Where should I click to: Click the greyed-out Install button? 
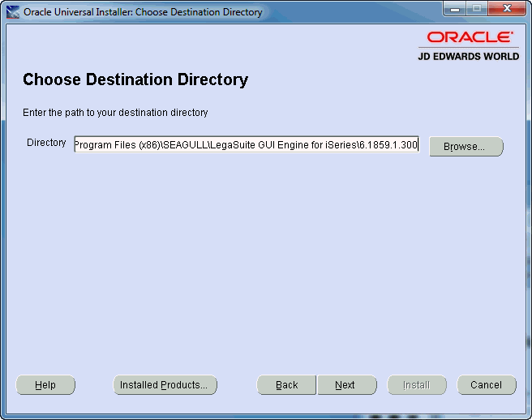point(417,384)
